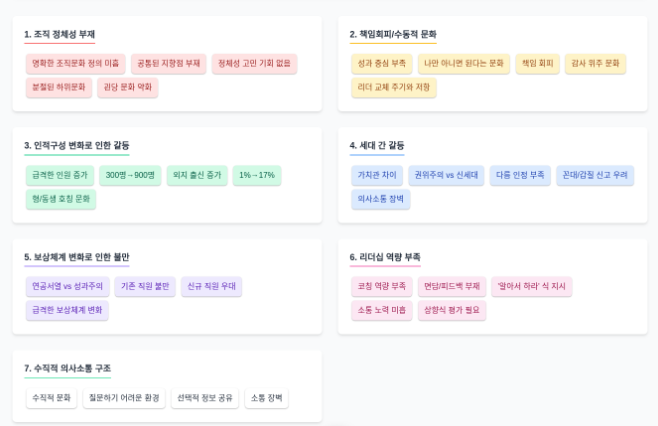Click the '연공서열 vs 성과주의' tag
Screen dimensions: 658x426
(67, 286)
